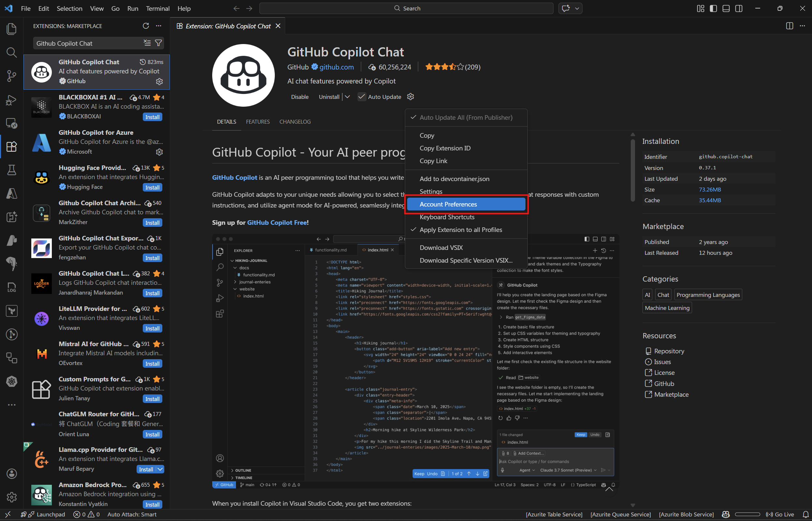Click the 73.26MB size link

[x=710, y=190]
